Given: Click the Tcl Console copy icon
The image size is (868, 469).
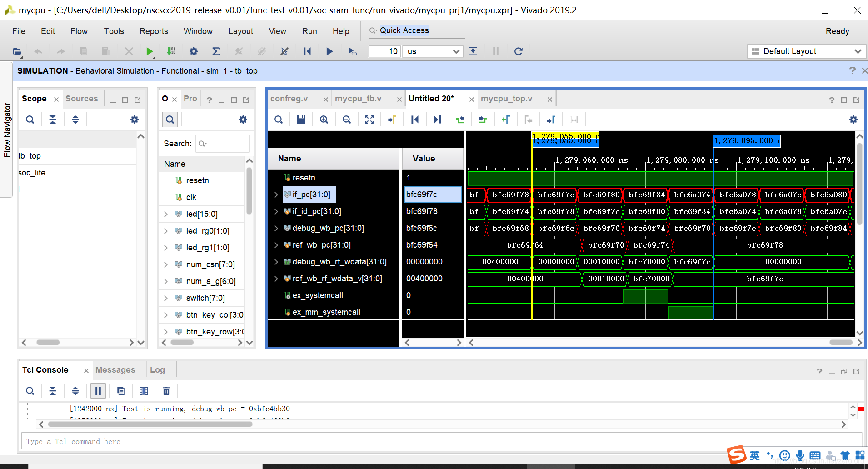Looking at the screenshot, I should tap(121, 391).
